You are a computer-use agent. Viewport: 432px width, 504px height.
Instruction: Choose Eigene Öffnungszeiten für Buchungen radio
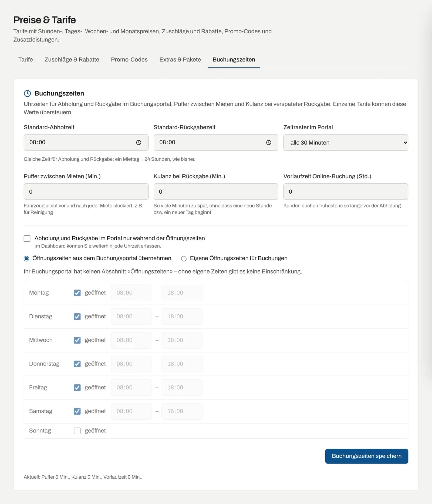tap(184, 258)
